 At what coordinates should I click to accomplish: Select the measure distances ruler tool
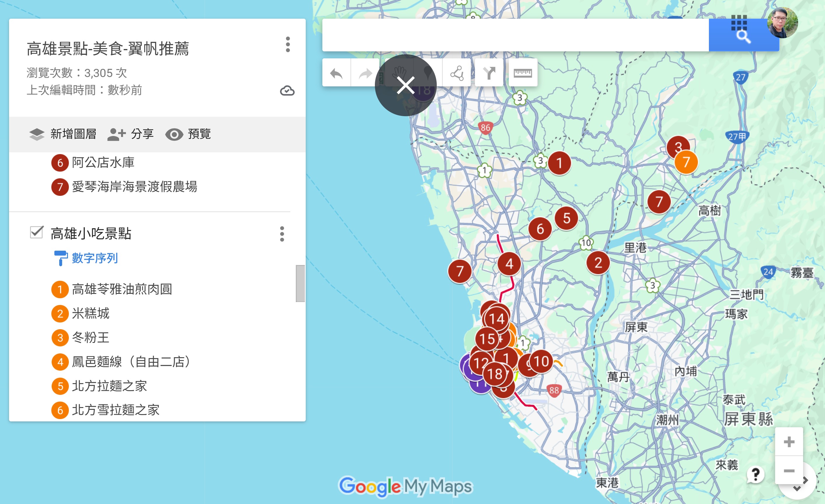pyautogui.click(x=523, y=73)
